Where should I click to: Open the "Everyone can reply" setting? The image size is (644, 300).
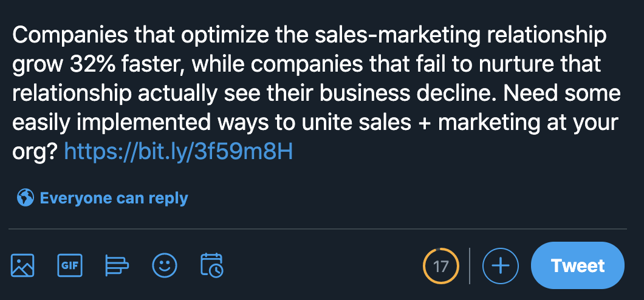114,198
